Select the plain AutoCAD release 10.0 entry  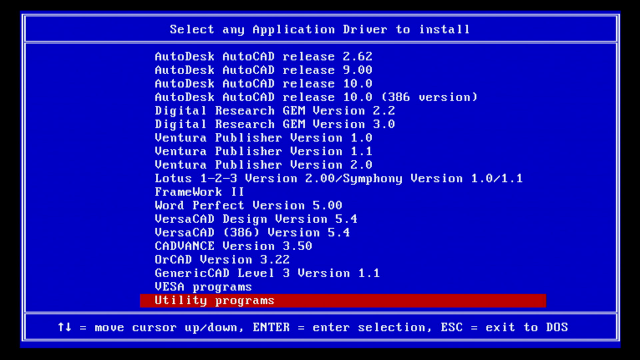tap(263, 83)
